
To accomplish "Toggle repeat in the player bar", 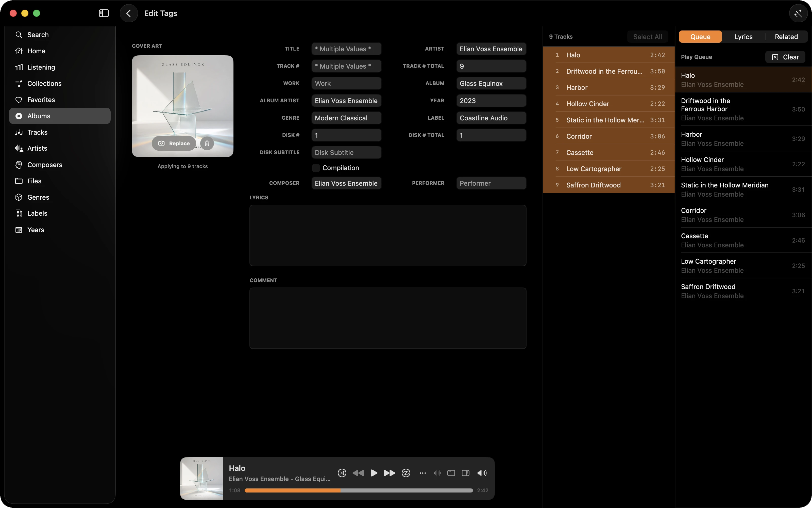I will click(406, 473).
